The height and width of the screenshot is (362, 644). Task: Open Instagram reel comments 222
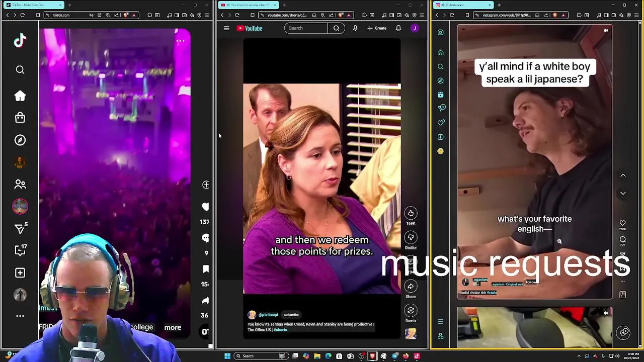[622, 239]
